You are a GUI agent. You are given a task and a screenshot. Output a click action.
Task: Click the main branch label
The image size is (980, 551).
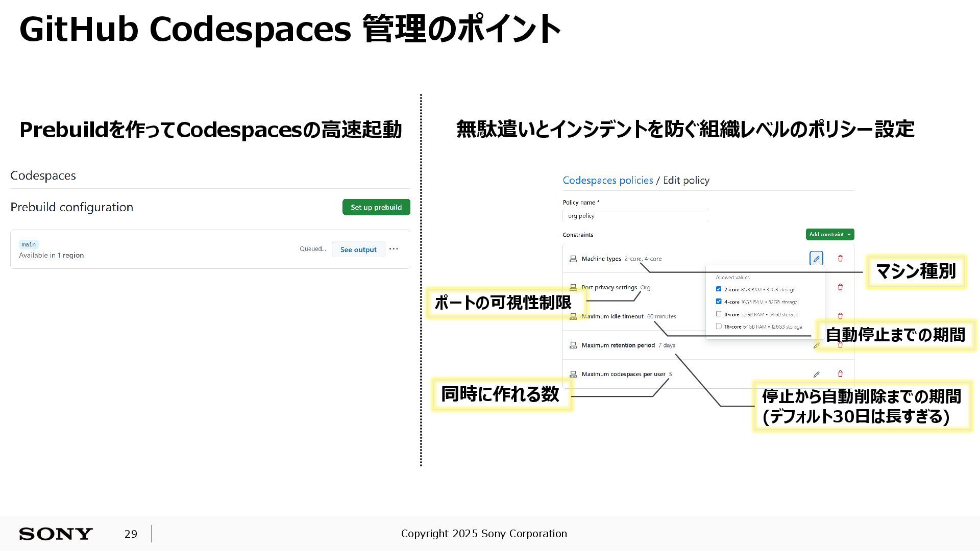(29, 244)
